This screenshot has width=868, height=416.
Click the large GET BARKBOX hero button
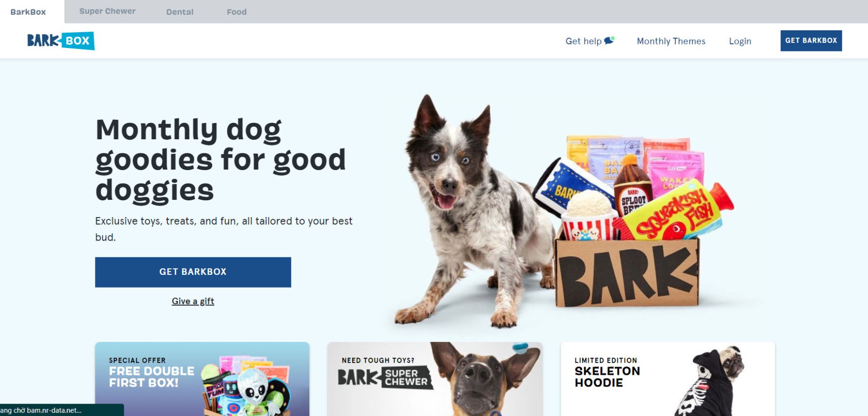pyautogui.click(x=193, y=272)
